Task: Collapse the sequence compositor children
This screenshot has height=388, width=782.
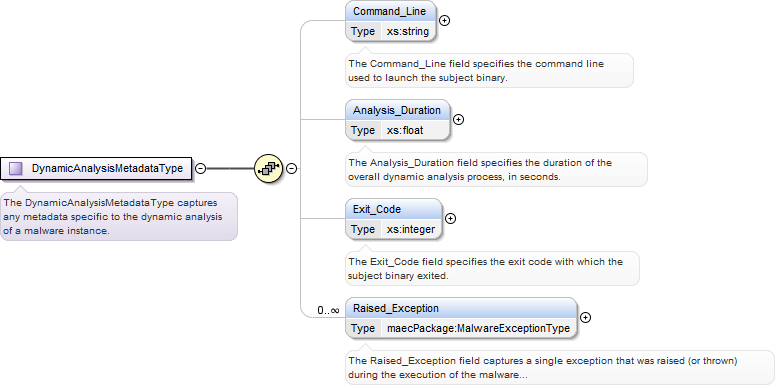Action: click(291, 169)
